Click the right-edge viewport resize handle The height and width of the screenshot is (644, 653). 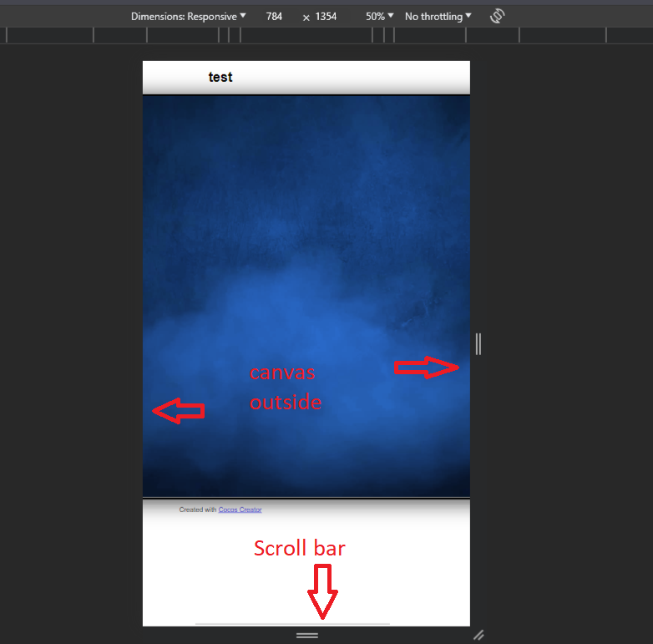(x=478, y=343)
